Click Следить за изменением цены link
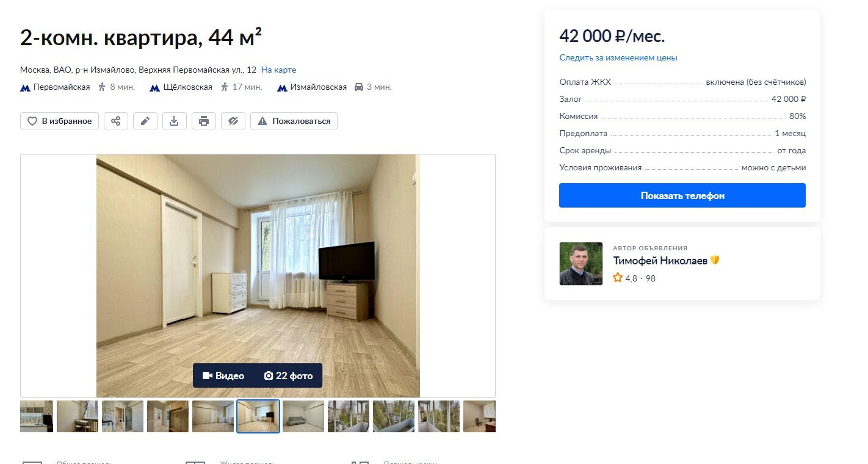Viewport: 868px width, 464px height. (x=618, y=58)
